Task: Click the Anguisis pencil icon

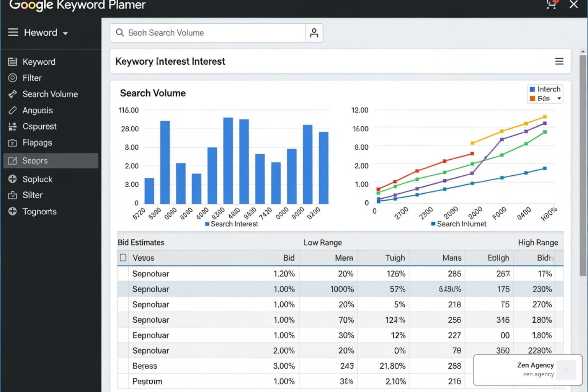Action: 13,111
